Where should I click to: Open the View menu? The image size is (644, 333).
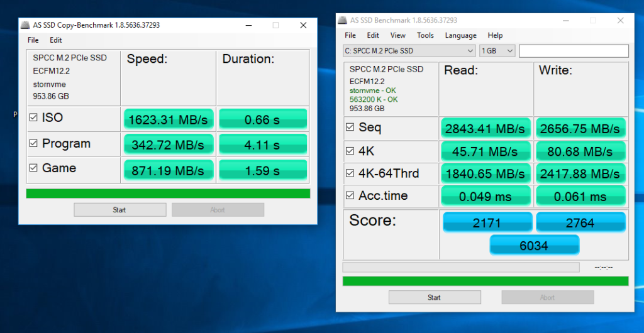point(397,36)
